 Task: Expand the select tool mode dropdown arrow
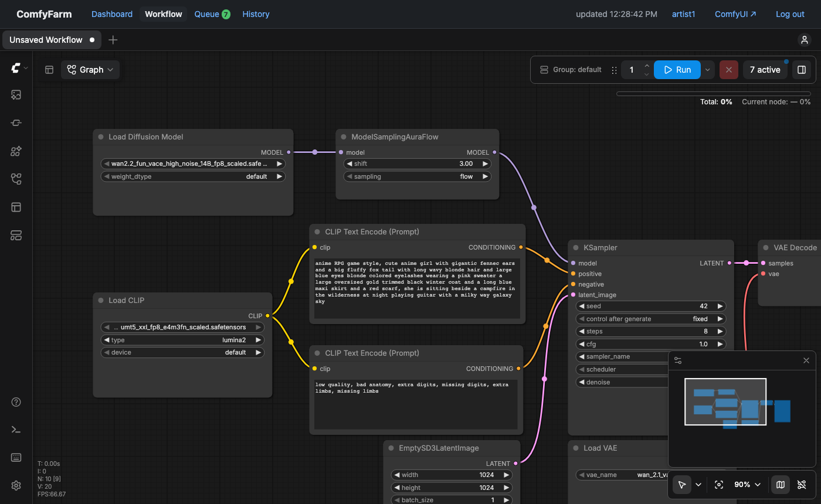coord(698,485)
